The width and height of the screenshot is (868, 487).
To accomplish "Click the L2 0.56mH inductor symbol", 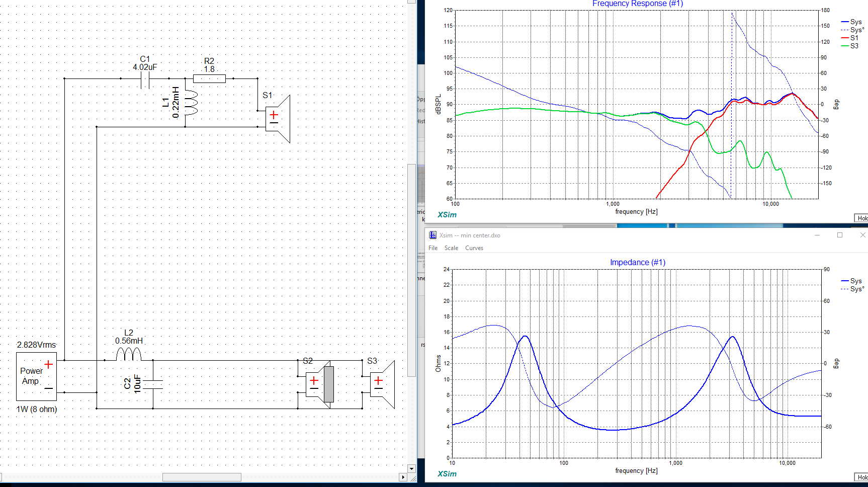I will 129,355.
